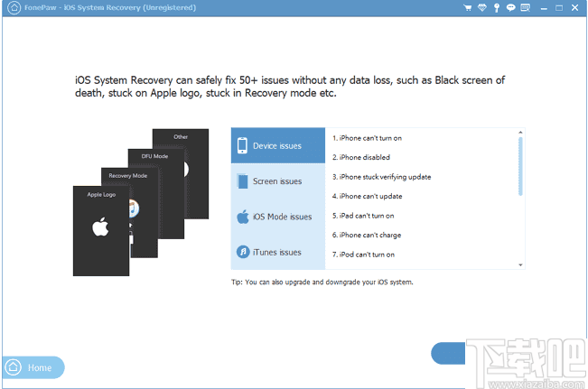Select the iTunes issues tab
Viewport: 588px width, 389px height.
coord(278,252)
